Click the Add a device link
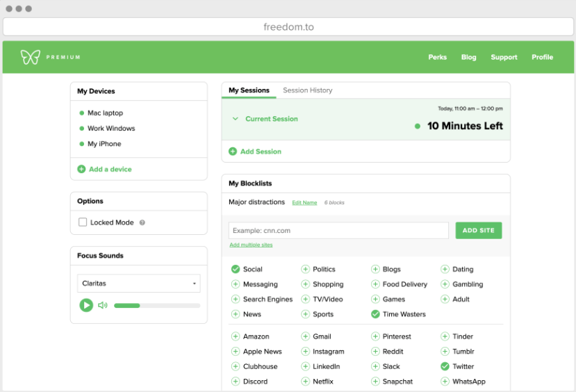The height and width of the screenshot is (392, 576). pos(110,170)
